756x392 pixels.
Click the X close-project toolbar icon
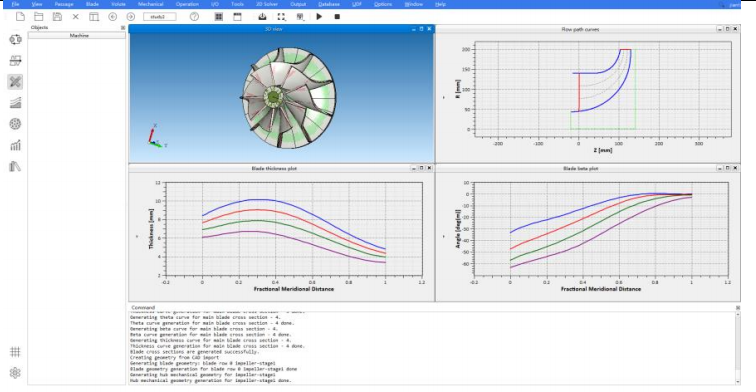tap(76, 16)
